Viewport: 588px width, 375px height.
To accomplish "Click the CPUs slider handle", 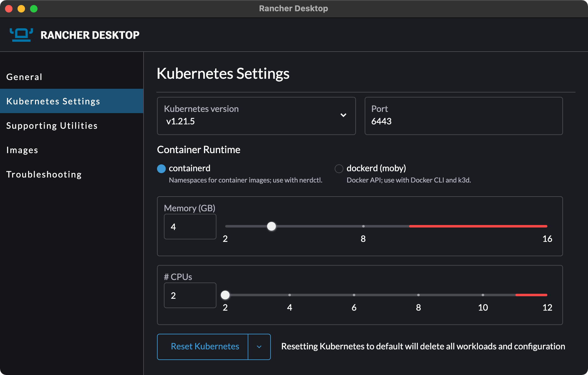I will click(x=225, y=295).
